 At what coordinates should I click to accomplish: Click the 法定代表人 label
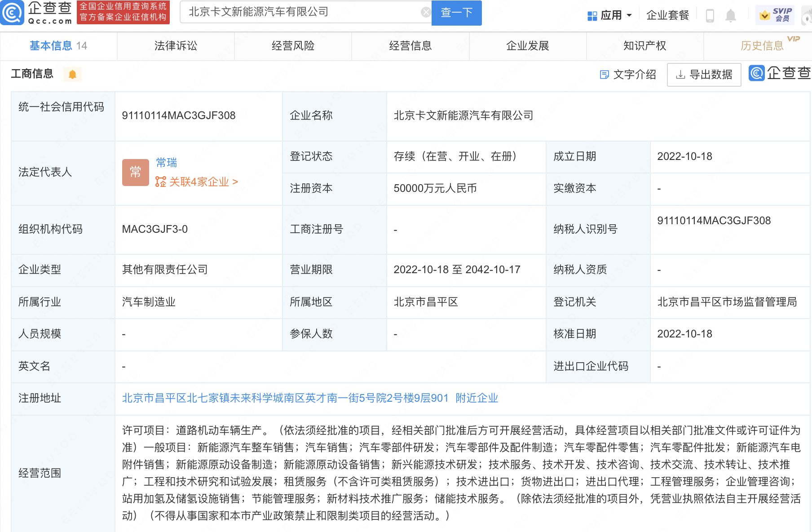pyautogui.click(x=45, y=172)
